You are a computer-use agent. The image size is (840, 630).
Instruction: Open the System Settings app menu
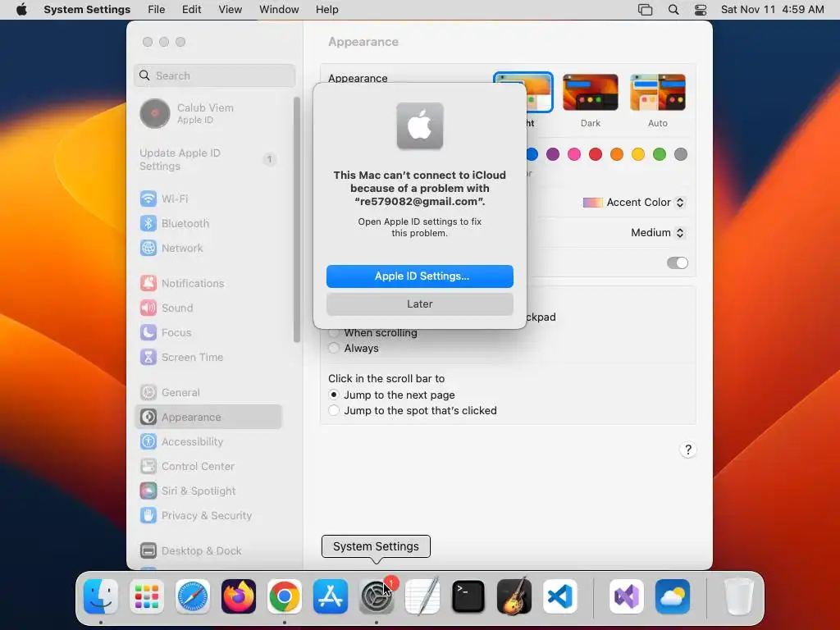tap(87, 10)
